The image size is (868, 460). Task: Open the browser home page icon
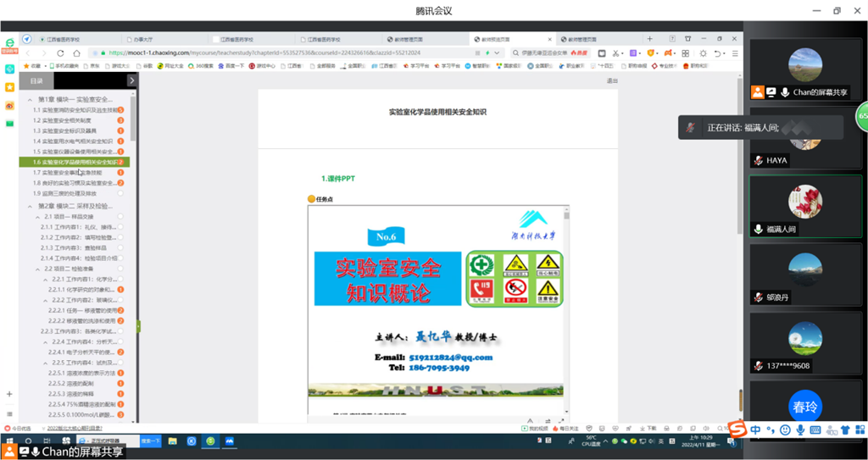(77, 53)
